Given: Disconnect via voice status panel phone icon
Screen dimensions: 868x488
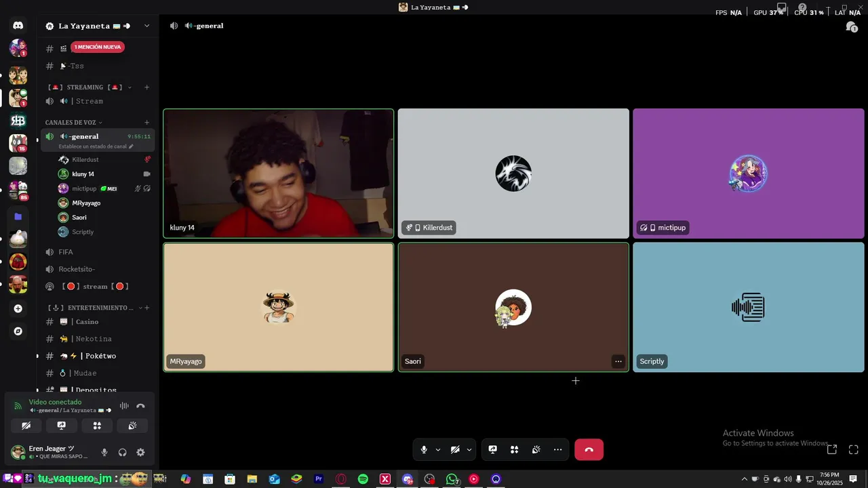Looking at the screenshot, I should [140, 406].
